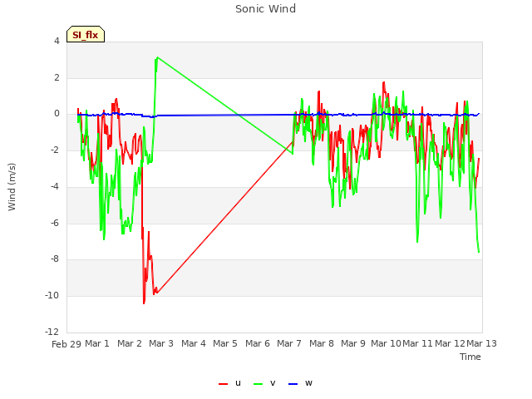Click the -12 y-axis tick label
This screenshot has width=532, height=399.
pyautogui.click(x=52, y=332)
